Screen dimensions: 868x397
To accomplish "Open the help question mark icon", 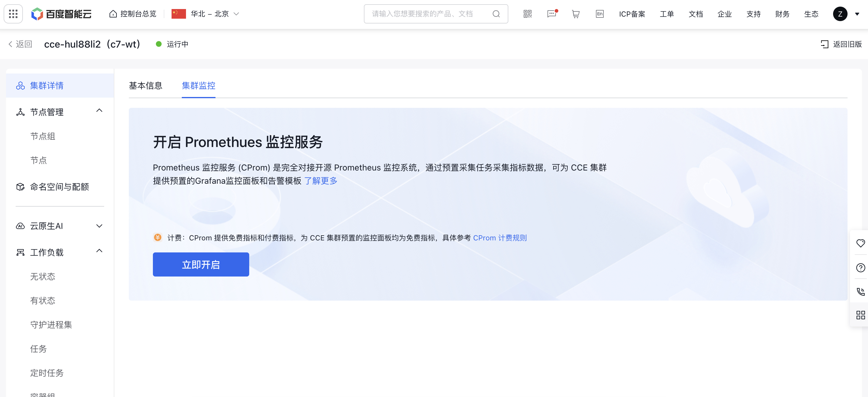I will click(860, 267).
